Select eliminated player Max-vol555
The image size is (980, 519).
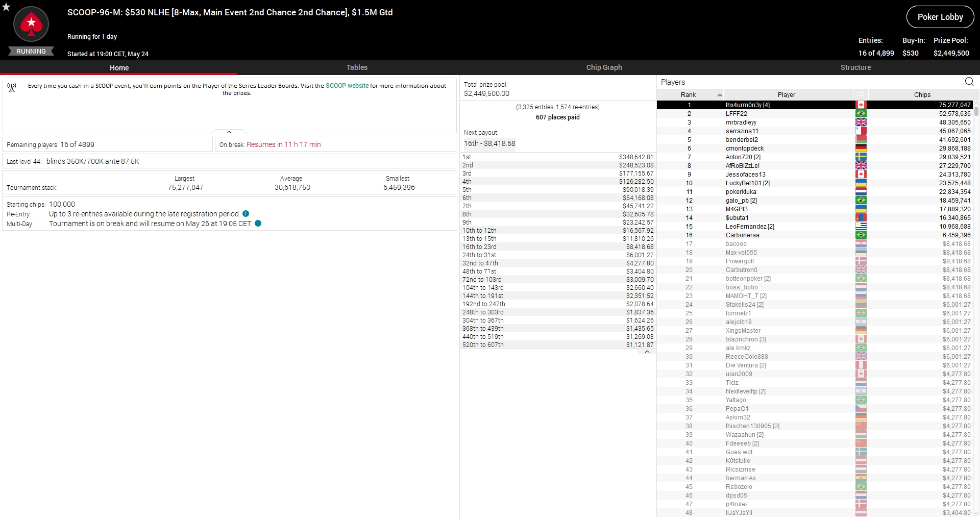(815, 253)
